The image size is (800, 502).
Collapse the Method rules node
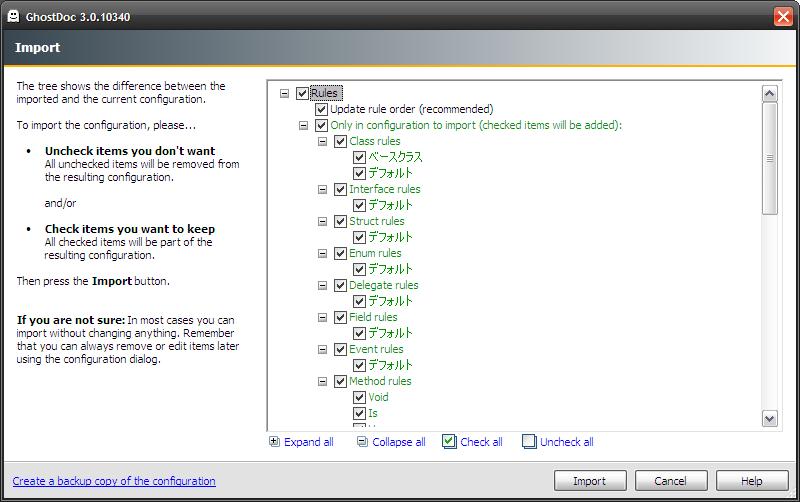pyautogui.click(x=322, y=382)
